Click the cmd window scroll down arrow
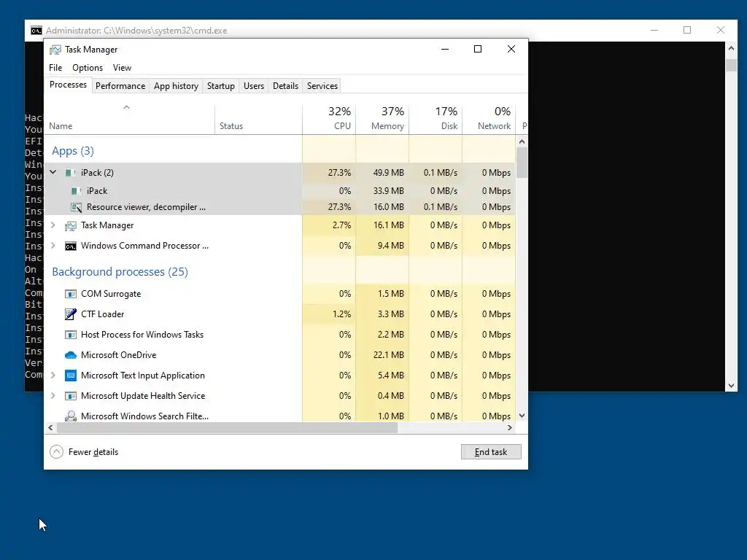The height and width of the screenshot is (560, 747). click(731, 386)
